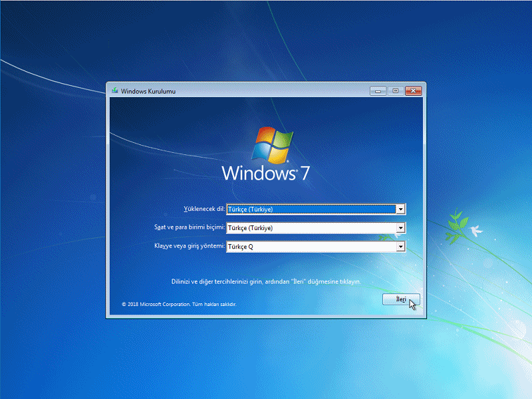Viewport: 532px width, 399px height.
Task: Expand Klavye veya giriş yöntemi dropdown arrow
Action: pyautogui.click(x=400, y=247)
